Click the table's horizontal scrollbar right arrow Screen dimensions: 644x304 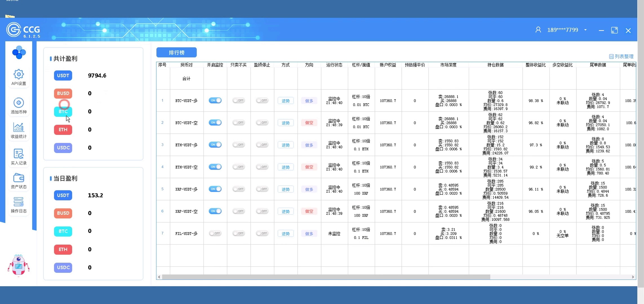click(633, 277)
